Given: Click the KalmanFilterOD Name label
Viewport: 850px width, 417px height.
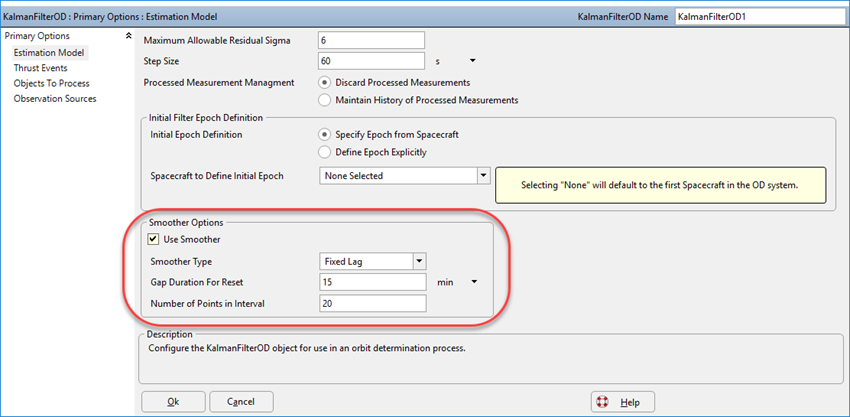Looking at the screenshot, I should coord(623,16).
